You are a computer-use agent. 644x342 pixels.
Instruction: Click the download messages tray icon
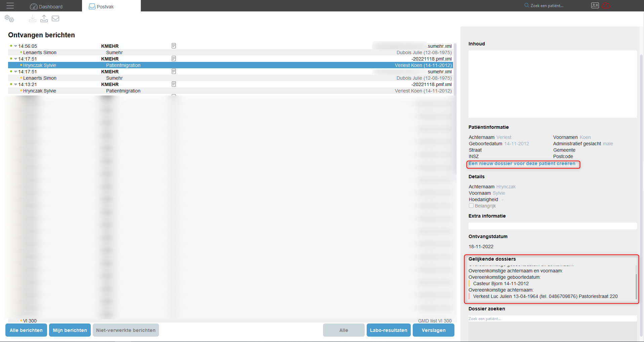[33, 19]
